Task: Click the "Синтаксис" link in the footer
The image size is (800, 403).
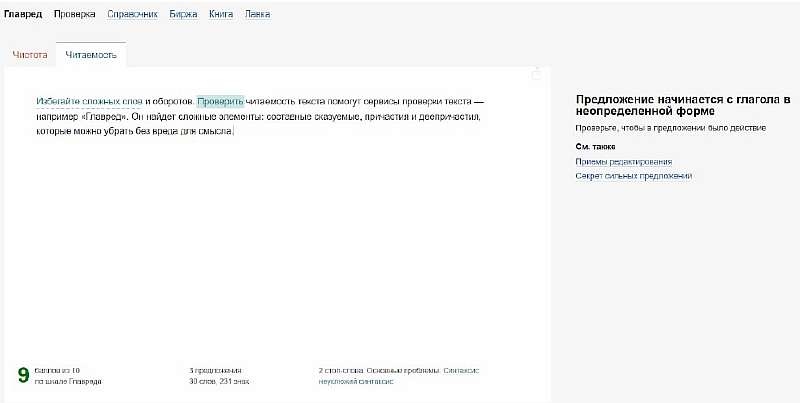Action: pos(461,370)
